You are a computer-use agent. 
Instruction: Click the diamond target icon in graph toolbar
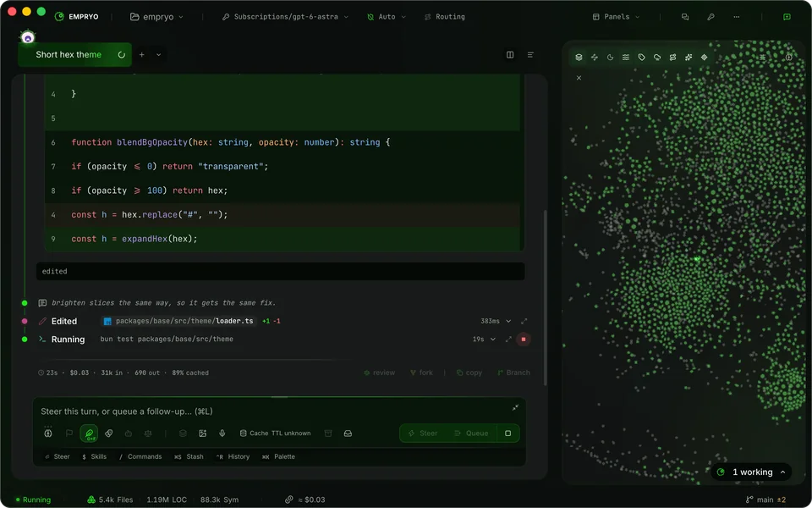click(705, 57)
